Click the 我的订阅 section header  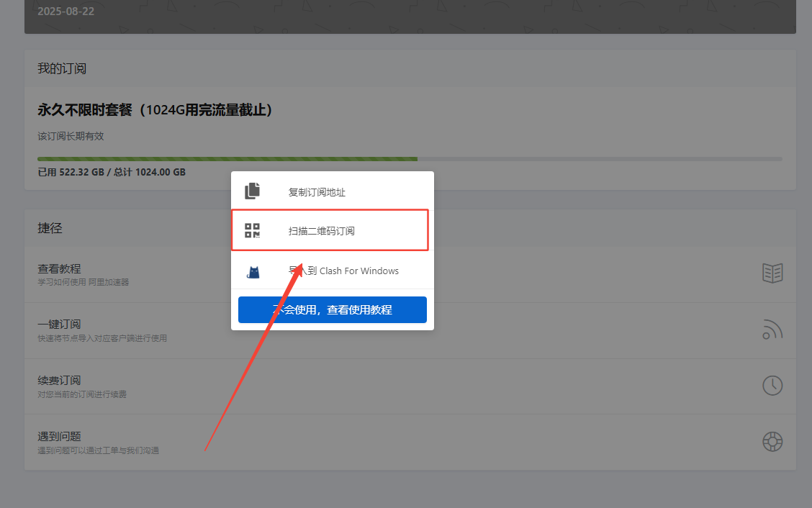tap(62, 68)
